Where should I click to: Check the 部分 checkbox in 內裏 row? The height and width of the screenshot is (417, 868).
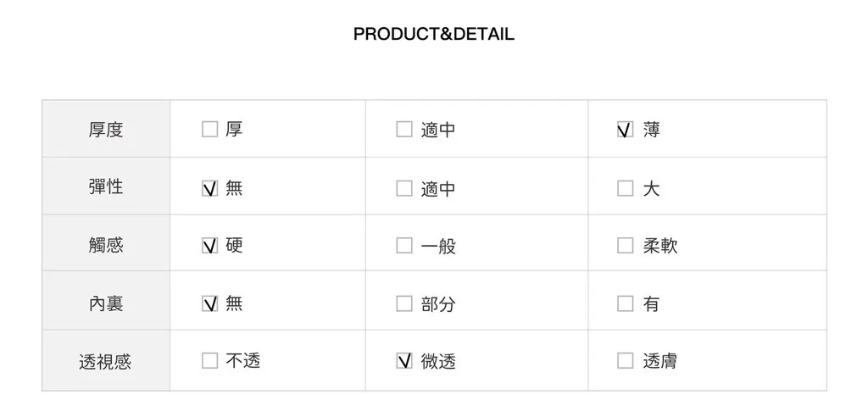[404, 303]
